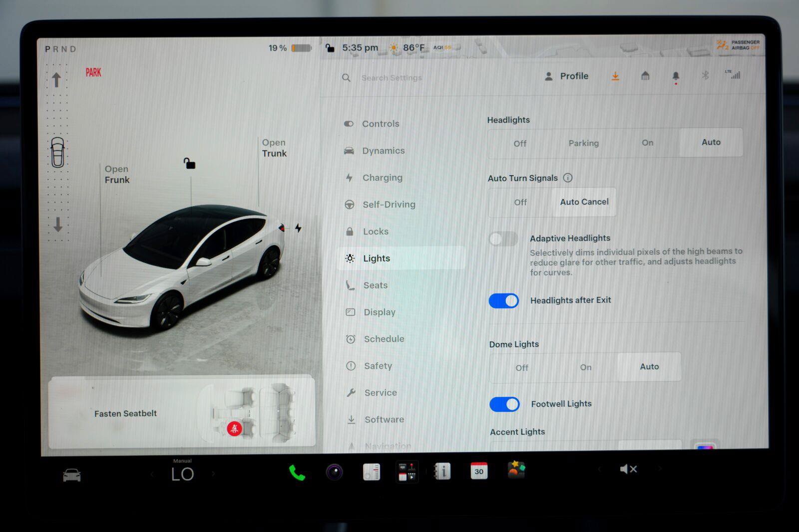799x532 pixels.
Task: Open the owner's manual info icon
Action: click(x=442, y=471)
